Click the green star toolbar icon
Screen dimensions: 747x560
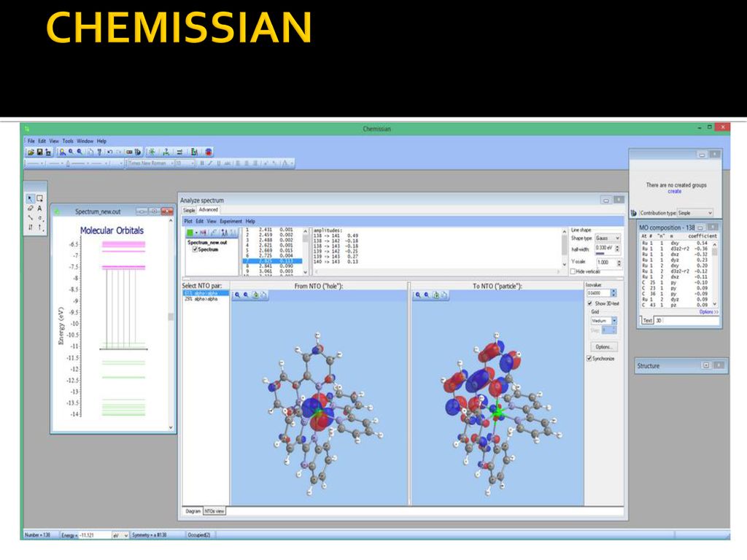(152, 152)
